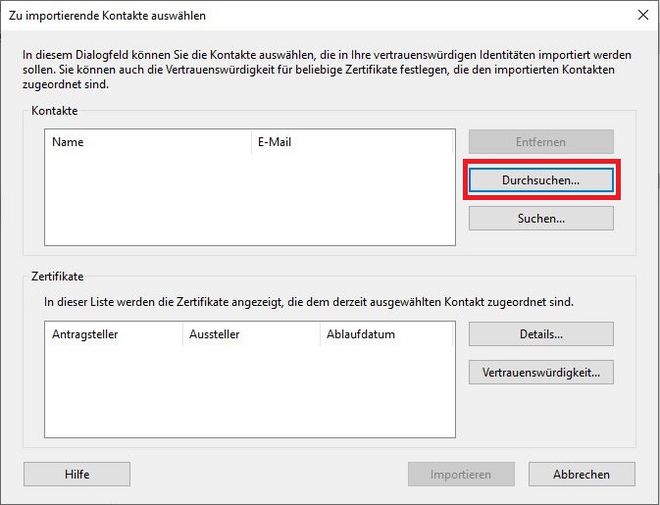Click the Antragsteller column header

click(x=114, y=334)
